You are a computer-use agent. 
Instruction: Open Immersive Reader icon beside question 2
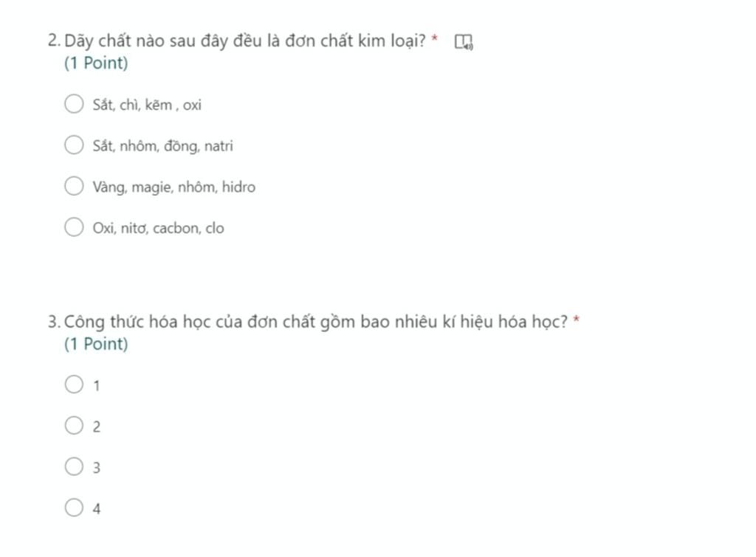(x=464, y=42)
